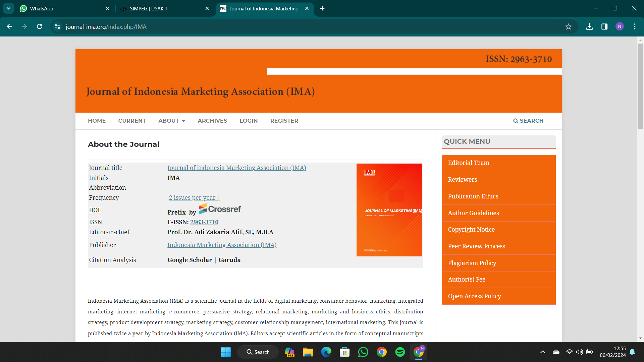Go to HOME in site navigation
This screenshot has height=362, width=644.
(97, 121)
